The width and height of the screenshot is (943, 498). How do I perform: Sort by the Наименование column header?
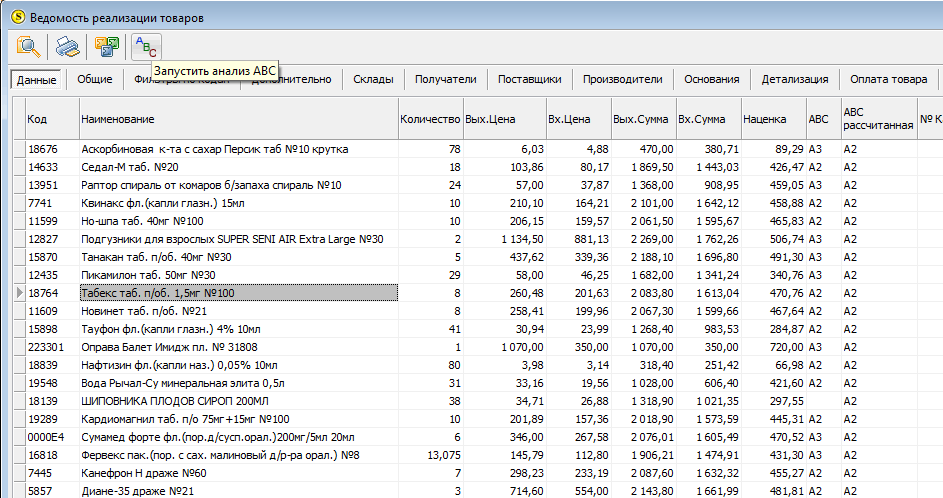[x=239, y=119]
